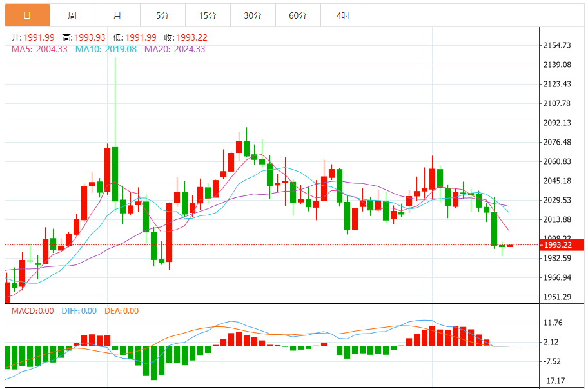Click the DIFF:0.00 label
This screenshot has width=588, height=389.
pos(79,310)
